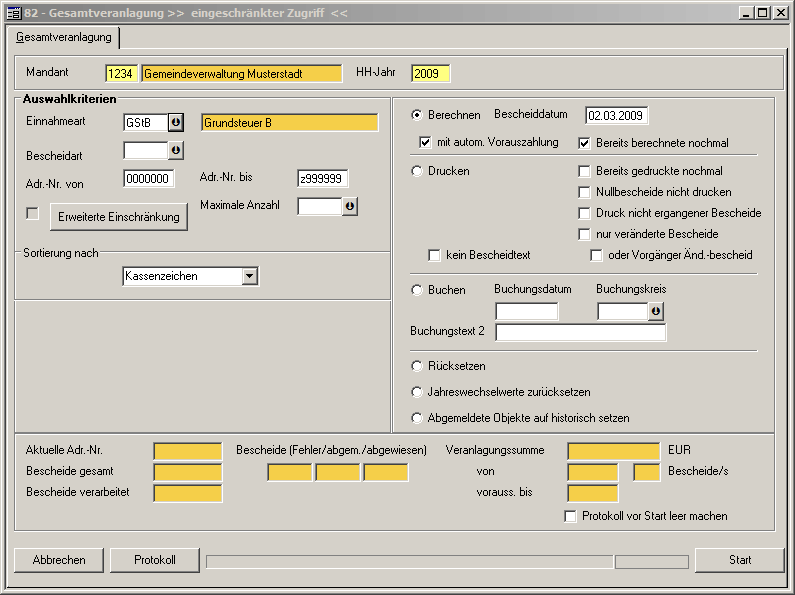The image size is (795, 595).
Task: Expand the Kassenzeichen sorting dropdown
Action: pyautogui.click(x=250, y=276)
